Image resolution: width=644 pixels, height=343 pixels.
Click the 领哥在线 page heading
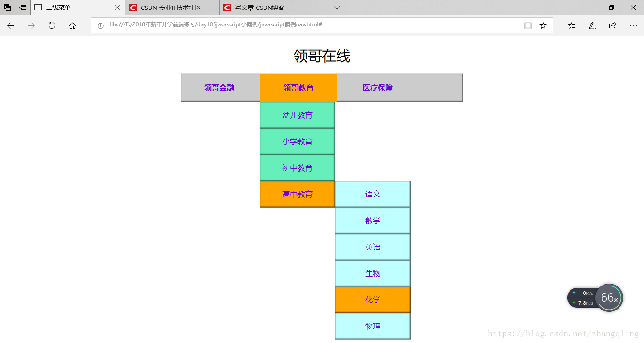pos(322,56)
